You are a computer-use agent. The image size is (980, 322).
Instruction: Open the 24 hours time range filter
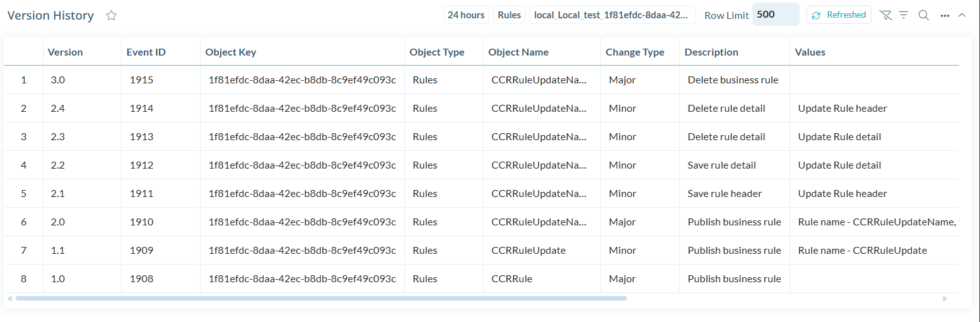pyautogui.click(x=466, y=15)
